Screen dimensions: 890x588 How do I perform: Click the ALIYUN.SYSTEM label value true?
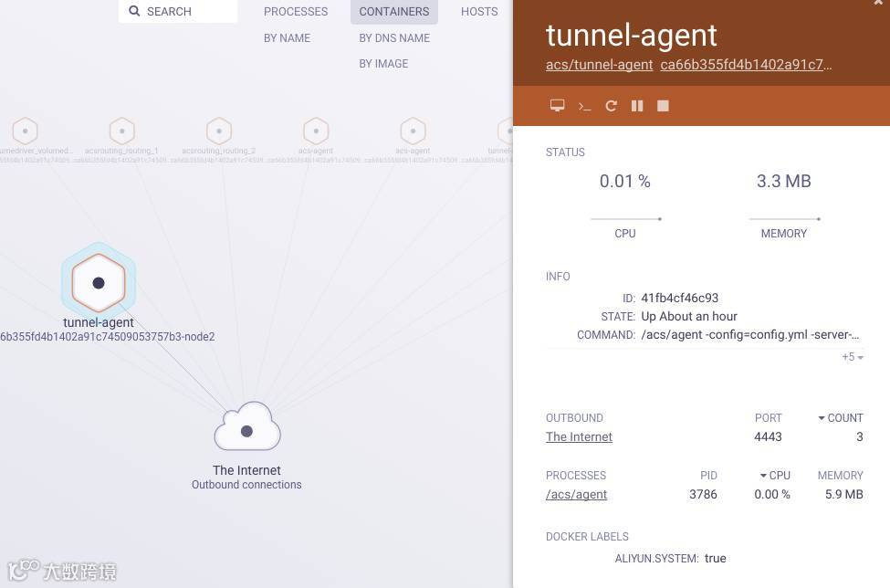point(715,559)
